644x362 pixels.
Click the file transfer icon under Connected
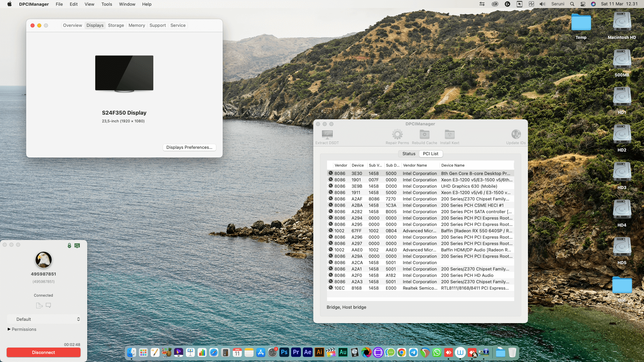(39, 305)
